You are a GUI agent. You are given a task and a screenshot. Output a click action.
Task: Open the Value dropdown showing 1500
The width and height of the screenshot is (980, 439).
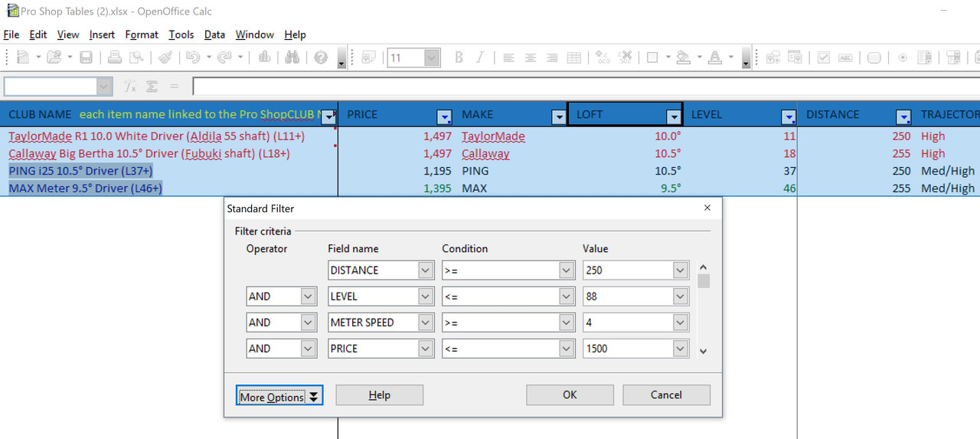tap(681, 349)
